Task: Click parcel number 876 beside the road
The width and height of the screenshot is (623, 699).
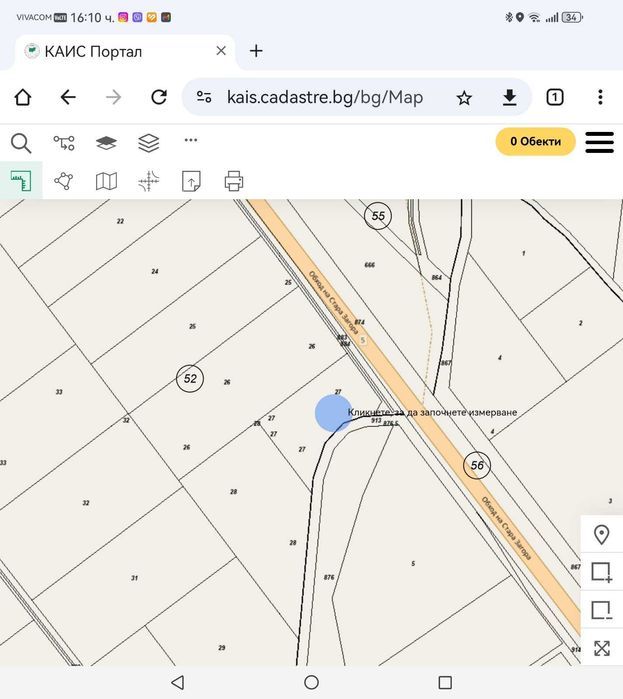Action: tap(329, 577)
